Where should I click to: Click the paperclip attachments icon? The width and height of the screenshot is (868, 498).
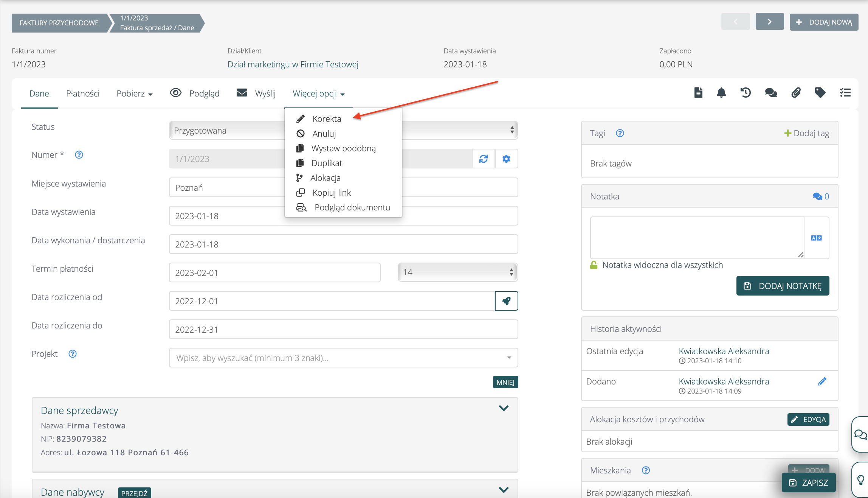click(796, 93)
